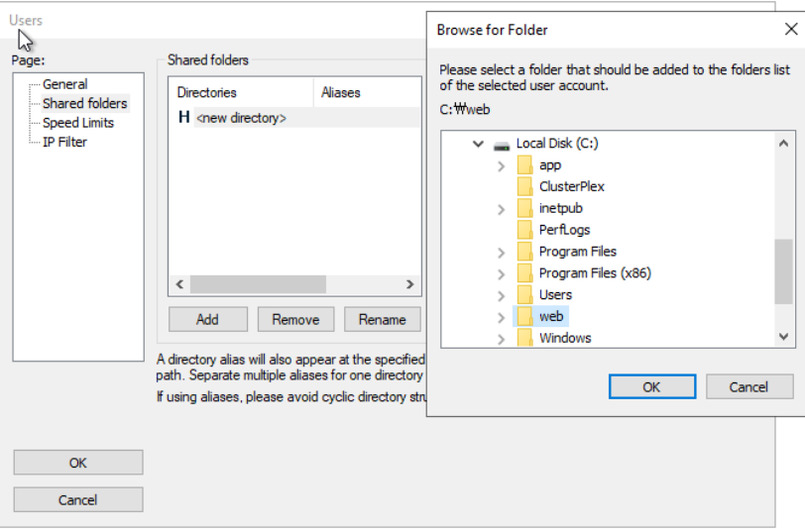Image resolution: width=805 pixels, height=532 pixels.
Task: Click the directories horizontal scrollbar thumb
Action: click(x=258, y=284)
